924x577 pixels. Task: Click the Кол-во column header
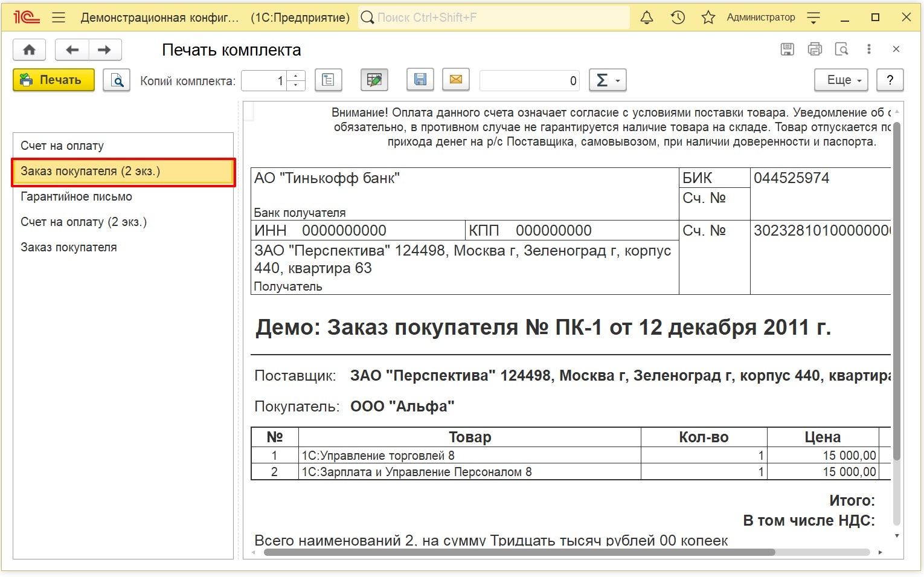(704, 437)
